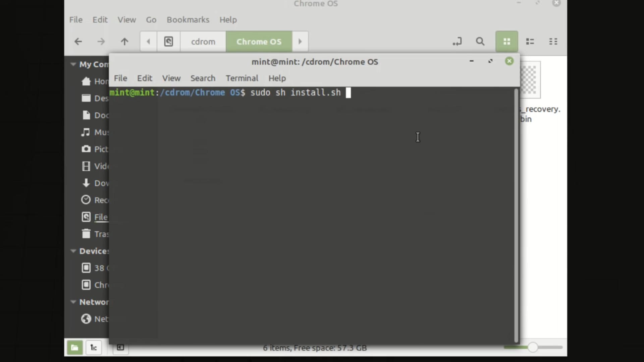The height and width of the screenshot is (362, 644).
Task: Click the cdrom path button
Action: tap(203, 42)
